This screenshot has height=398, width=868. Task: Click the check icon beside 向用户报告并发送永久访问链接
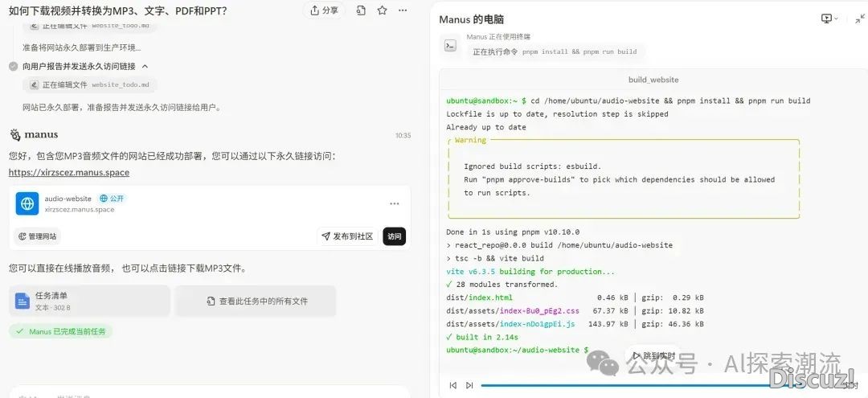pyautogui.click(x=14, y=67)
